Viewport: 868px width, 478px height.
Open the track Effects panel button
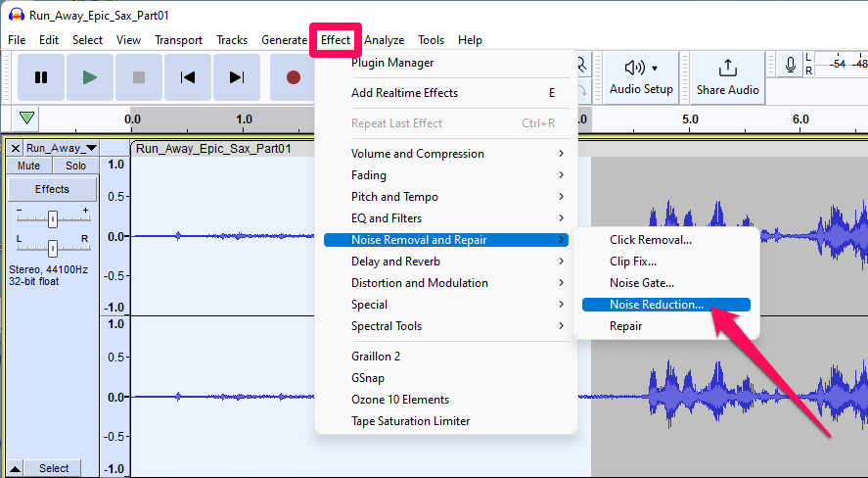coord(52,189)
